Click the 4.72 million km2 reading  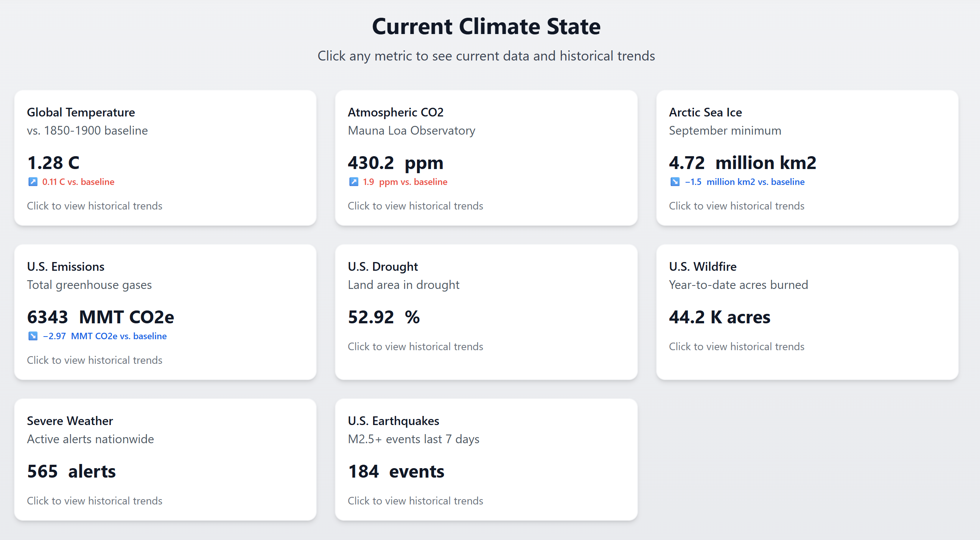coord(742,163)
